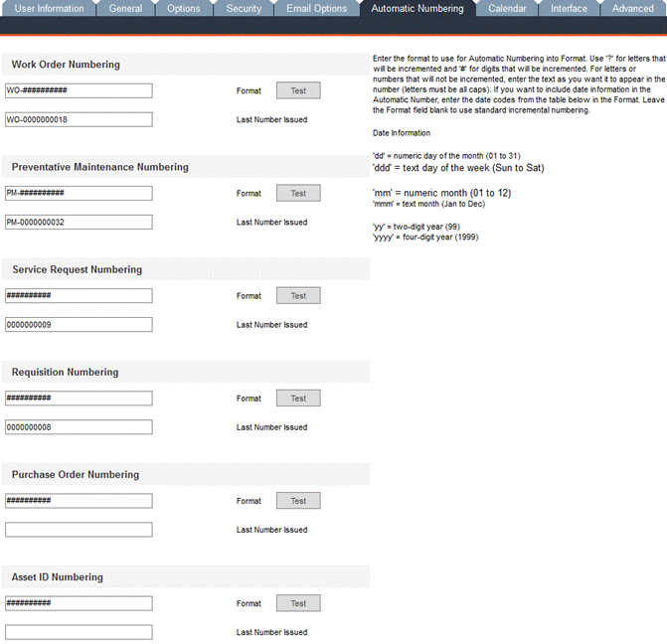Viewport: 667px width, 644px height.
Task: Open the Options tab
Action: point(183,9)
